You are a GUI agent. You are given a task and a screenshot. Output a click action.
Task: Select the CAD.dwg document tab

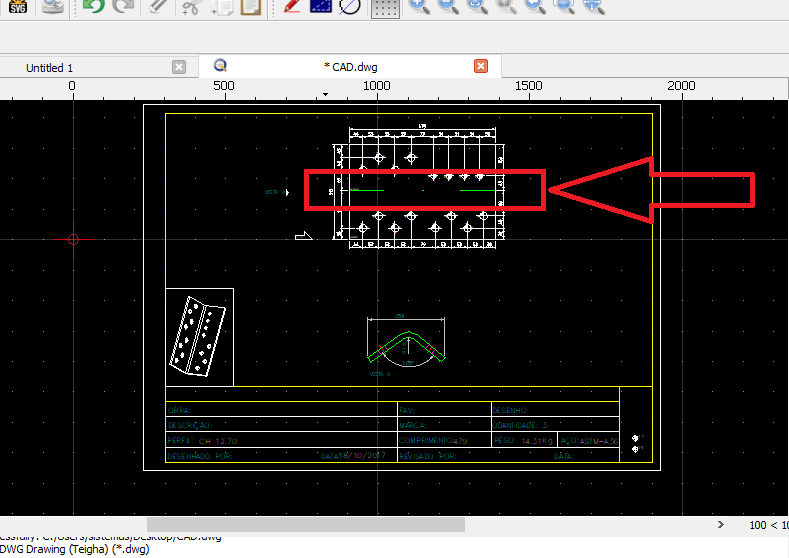(x=350, y=67)
